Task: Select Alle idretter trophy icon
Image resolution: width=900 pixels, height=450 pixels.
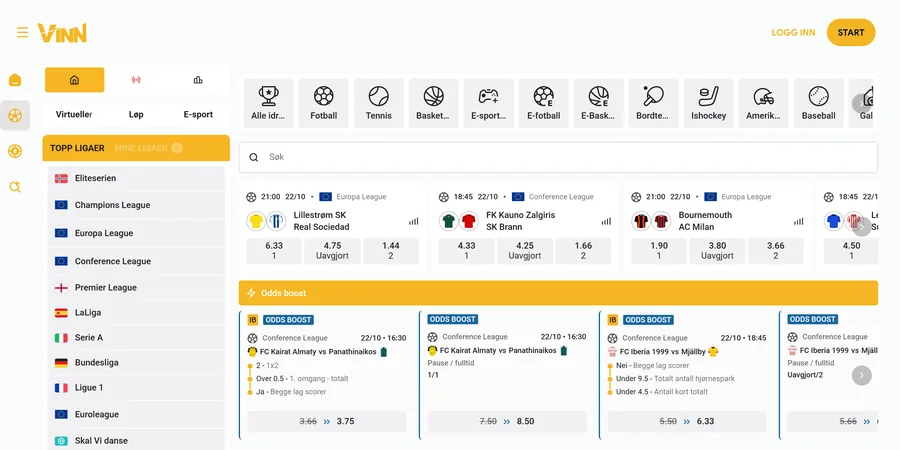Action: click(268, 103)
